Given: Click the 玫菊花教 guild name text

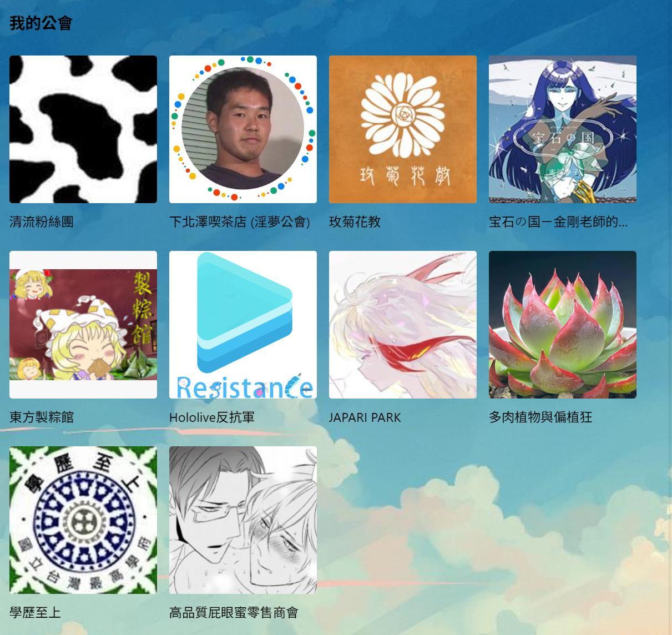Looking at the screenshot, I should [355, 222].
